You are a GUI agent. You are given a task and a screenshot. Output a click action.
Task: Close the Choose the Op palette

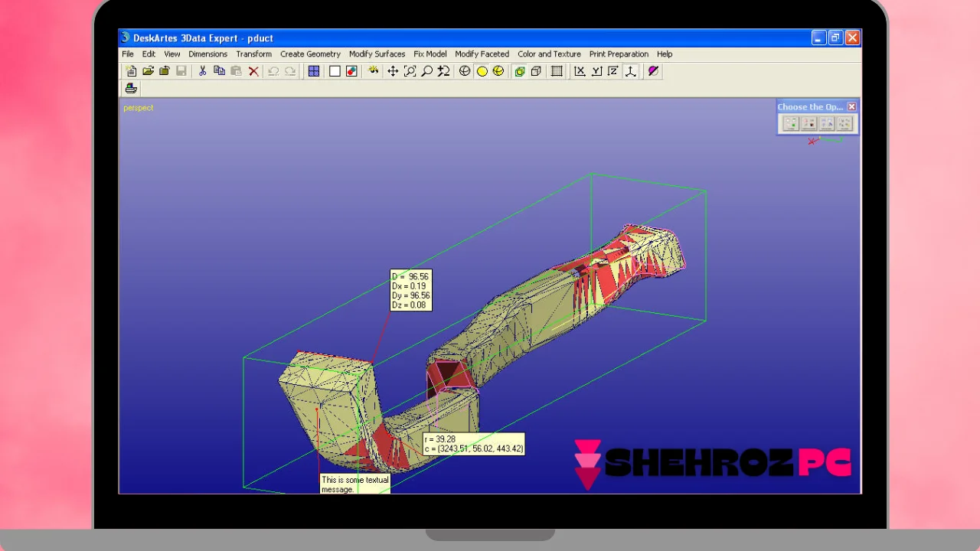pos(851,107)
